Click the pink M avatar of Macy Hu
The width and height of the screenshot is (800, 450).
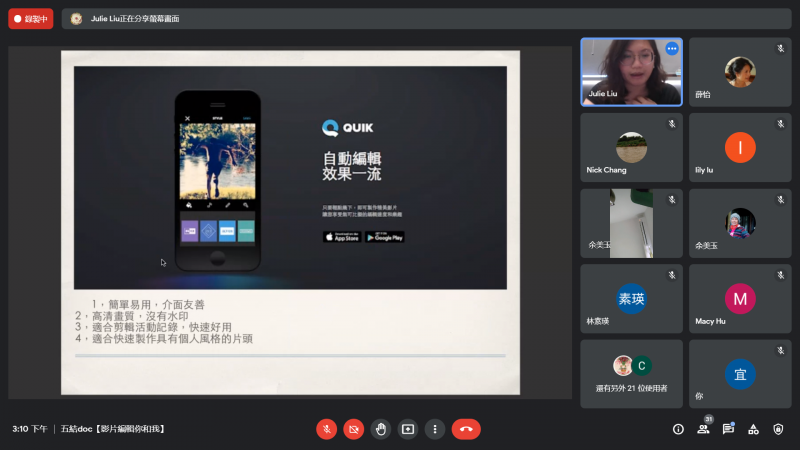point(740,298)
